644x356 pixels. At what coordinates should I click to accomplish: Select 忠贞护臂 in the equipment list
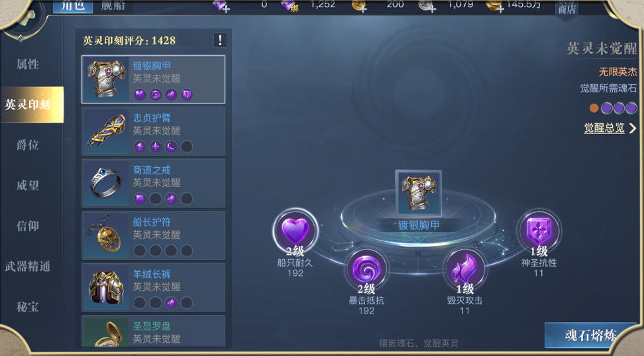click(153, 131)
